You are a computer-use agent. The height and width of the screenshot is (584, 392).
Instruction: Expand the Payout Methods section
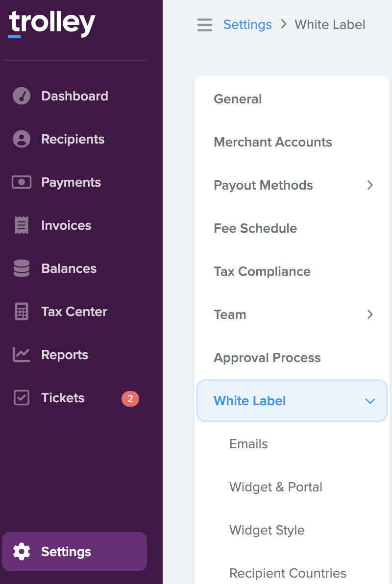pos(370,185)
